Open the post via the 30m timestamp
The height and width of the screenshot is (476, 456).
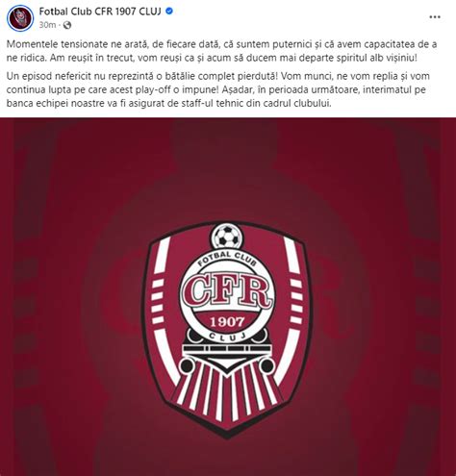[47, 25]
